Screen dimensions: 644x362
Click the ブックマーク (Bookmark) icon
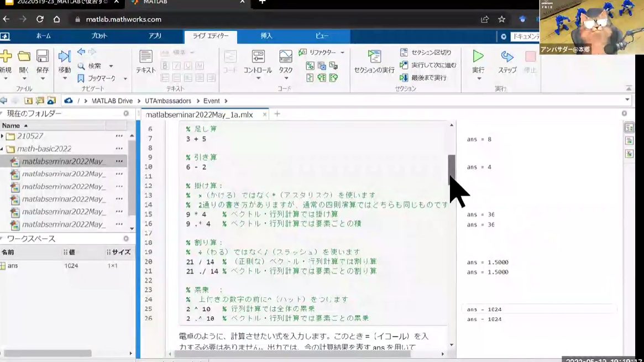pos(81,78)
